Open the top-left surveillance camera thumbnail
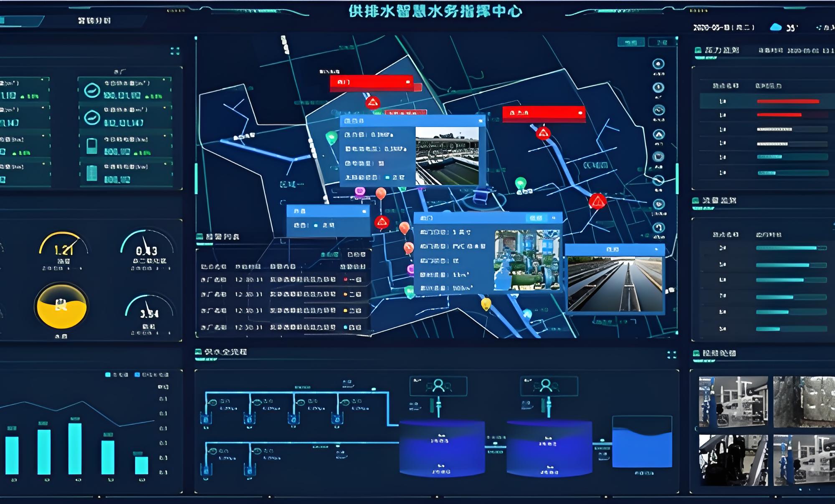The width and height of the screenshot is (835, 504). 733,402
